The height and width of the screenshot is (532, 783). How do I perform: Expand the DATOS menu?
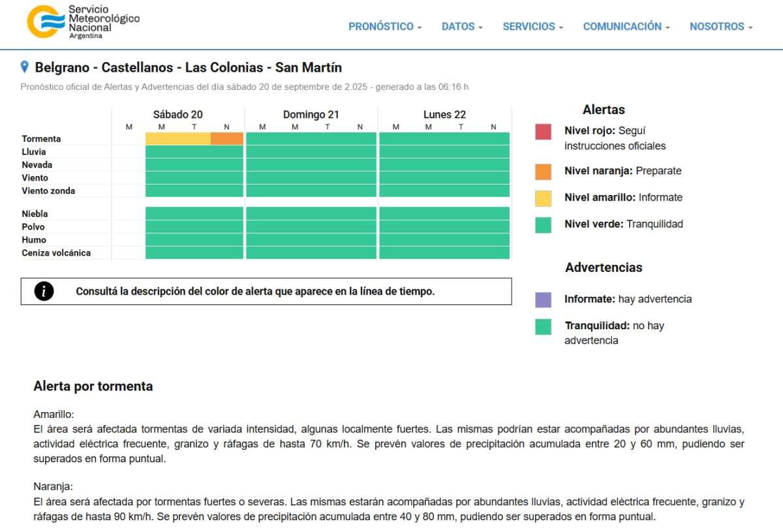(462, 27)
